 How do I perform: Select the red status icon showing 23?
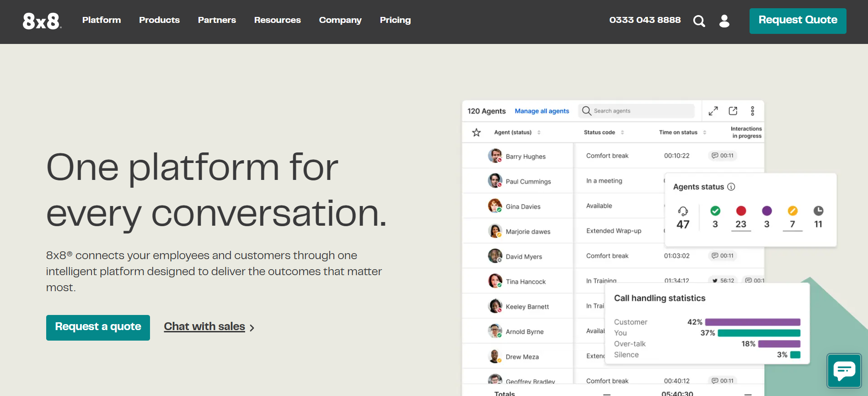(x=741, y=211)
